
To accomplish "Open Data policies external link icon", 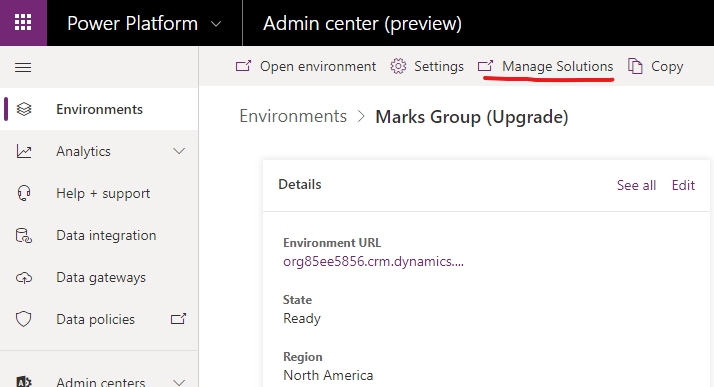I will [x=178, y=319].
